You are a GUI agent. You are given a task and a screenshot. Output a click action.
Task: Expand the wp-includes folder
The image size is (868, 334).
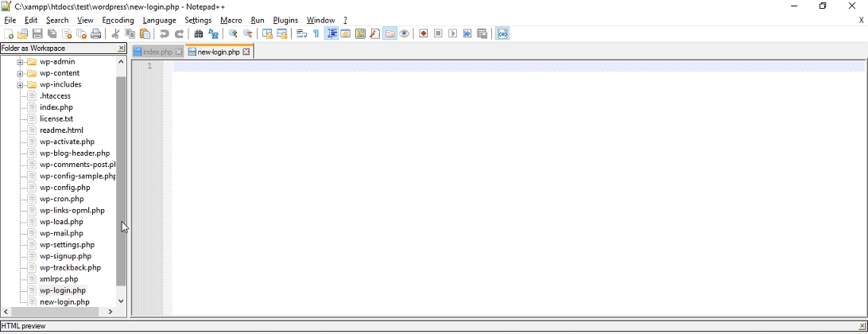point(20,85)
